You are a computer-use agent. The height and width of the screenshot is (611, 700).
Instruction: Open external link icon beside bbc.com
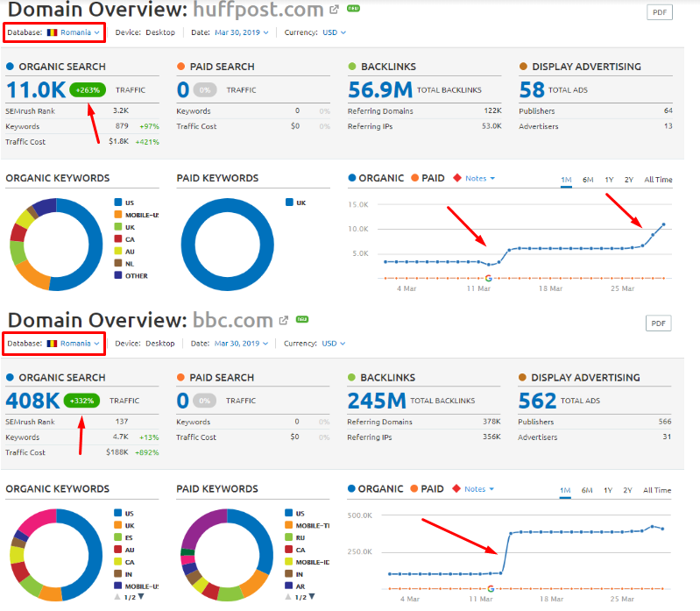(284, 320)
